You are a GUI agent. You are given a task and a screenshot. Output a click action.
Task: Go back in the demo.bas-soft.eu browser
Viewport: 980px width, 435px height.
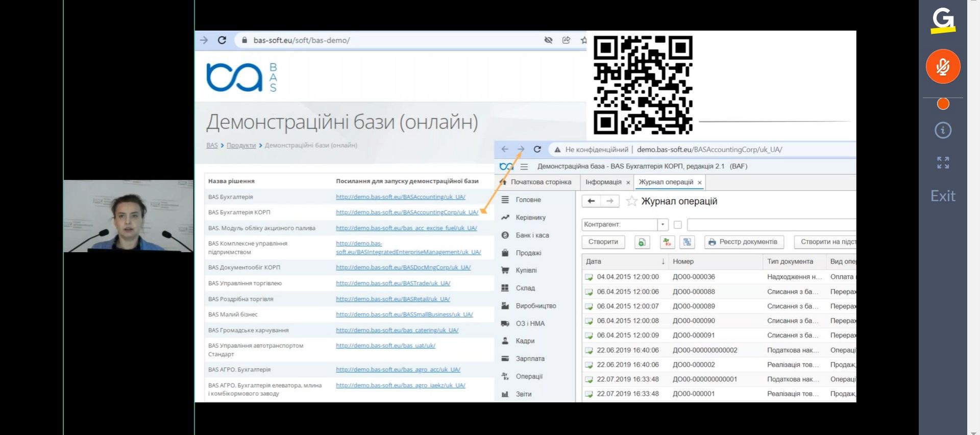tap(505, 149)
